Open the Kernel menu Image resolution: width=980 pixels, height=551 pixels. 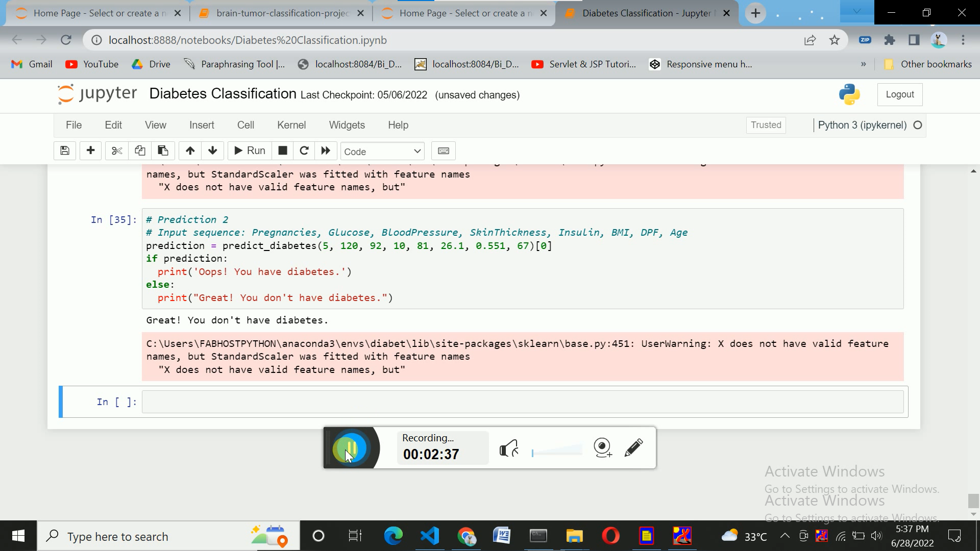click(291, 125)
